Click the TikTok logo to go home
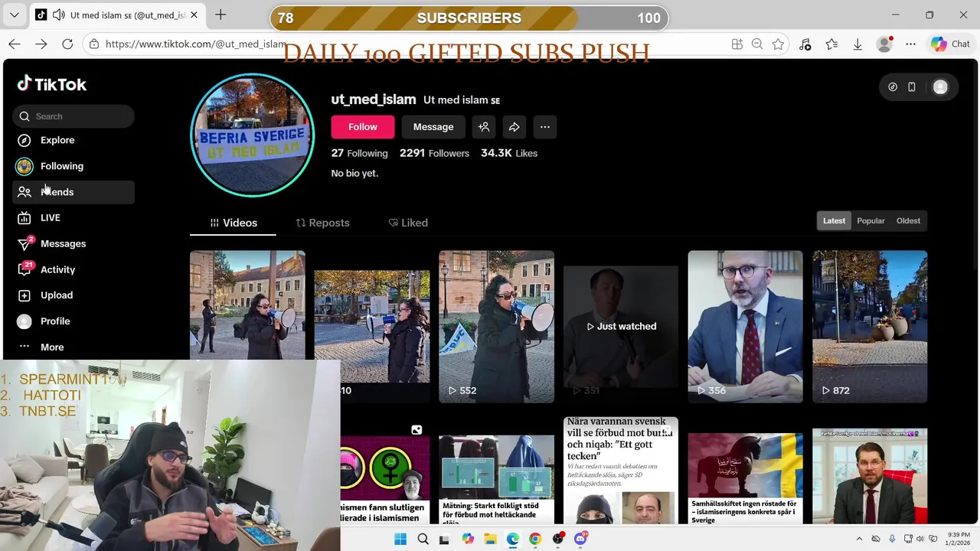Viewport: 980px width, 551px height. (52, 84)
